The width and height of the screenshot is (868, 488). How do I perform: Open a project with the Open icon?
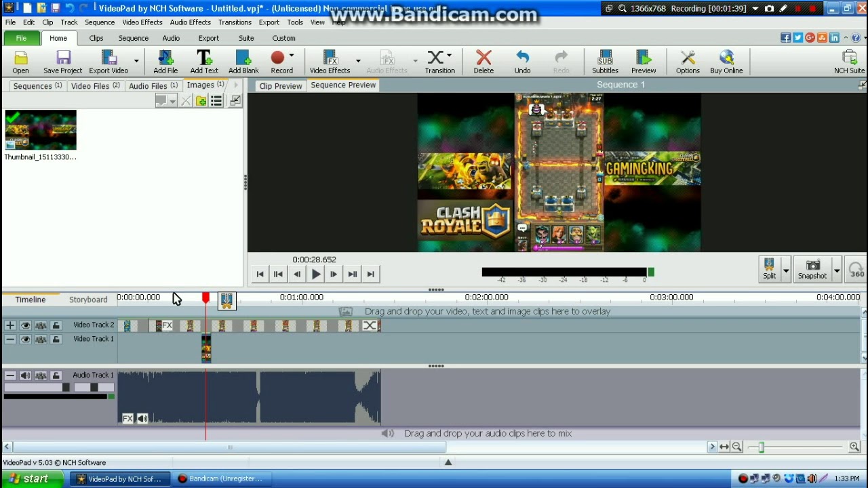click(20, 62)
